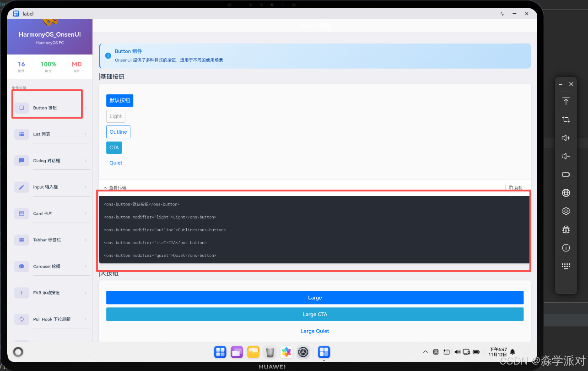This screenshot has width=588, height=371.
Task: Click the Button 按钮 square icon in sidebar
Action: pos(22,108)
